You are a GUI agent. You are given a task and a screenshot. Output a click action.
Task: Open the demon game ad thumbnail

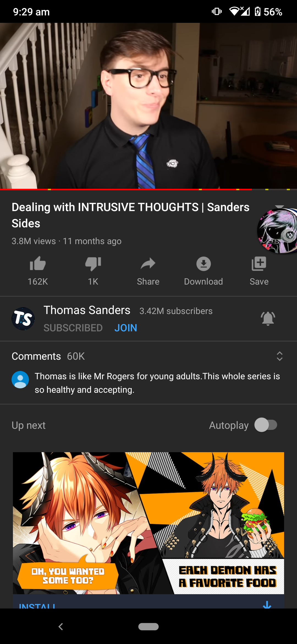tap(148, 523)
